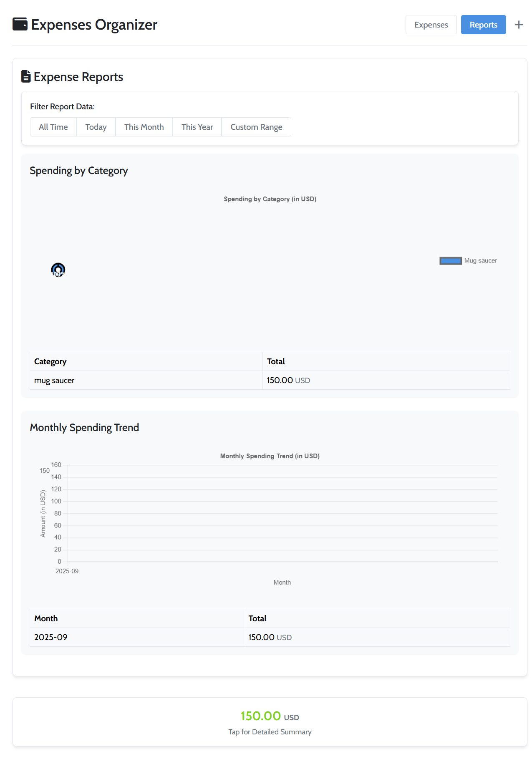Select the Reports tab
Viewport: 532px width, 759px height.
(483, 24)
